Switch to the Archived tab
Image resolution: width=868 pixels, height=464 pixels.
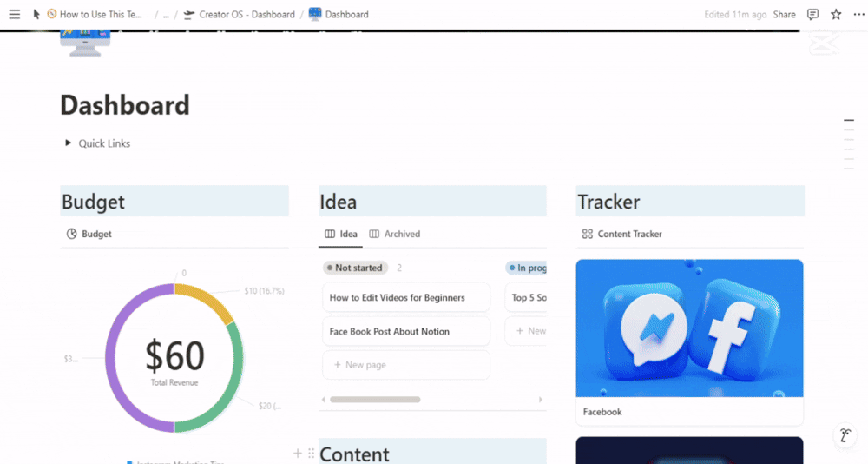pos(395,234)
